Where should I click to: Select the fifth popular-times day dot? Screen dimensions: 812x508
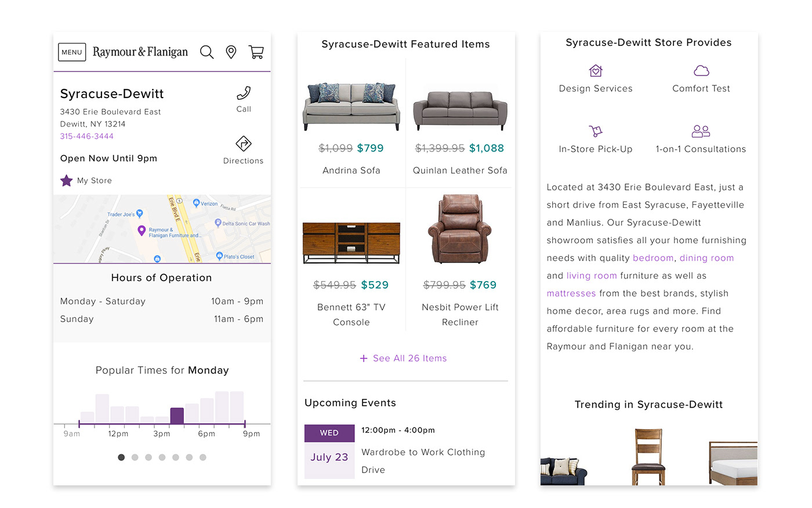(176, 457)
